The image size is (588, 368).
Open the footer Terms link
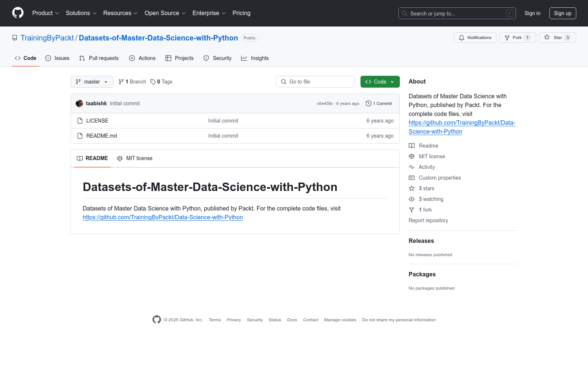pyautogui.click(x=215, y=320)
